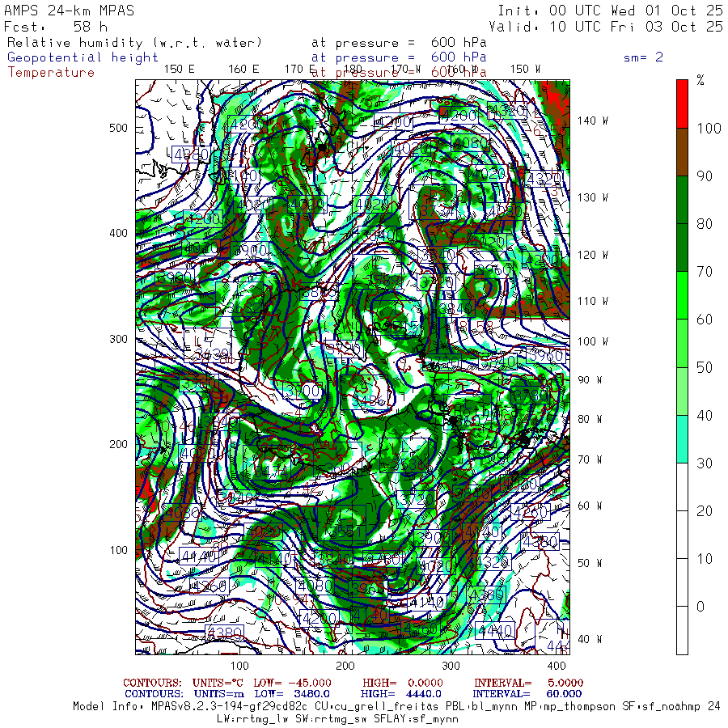Click the '100 W' longitude label

pos(592,341)
